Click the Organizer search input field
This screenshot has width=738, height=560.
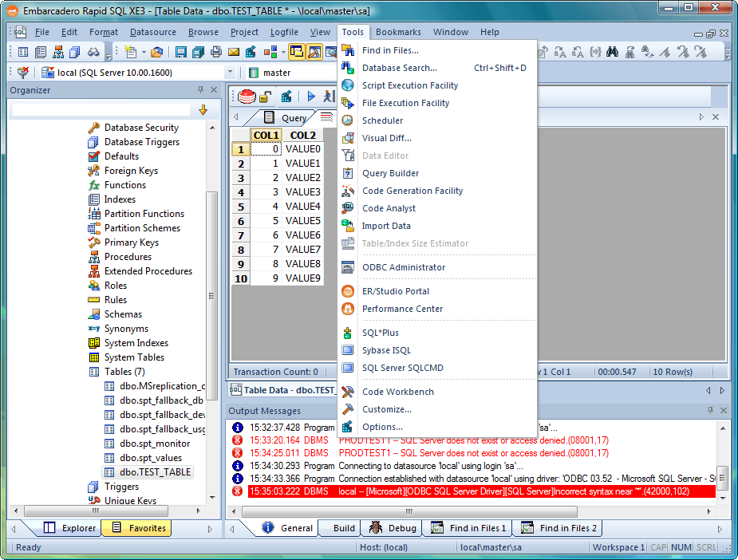point(101,110)
